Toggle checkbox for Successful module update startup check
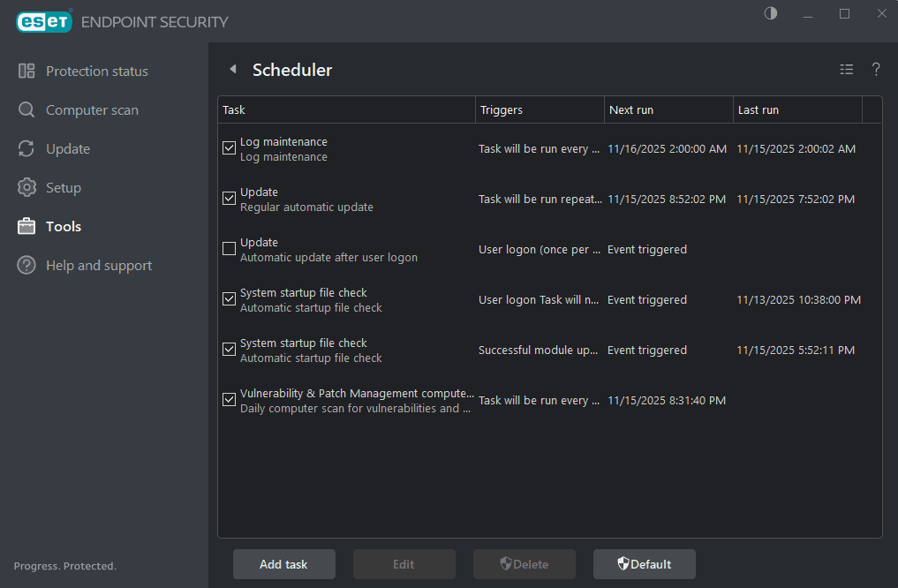898x588 pixels. pyautogui.click(x=229, y=350)
